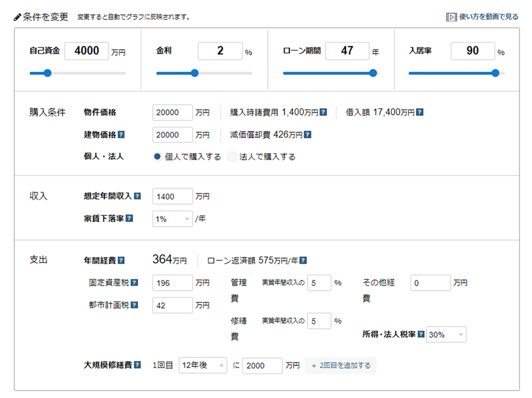Select 法人で購入する radio option
The width and height of the screenshot is (532, 398).
coord(232,157)
